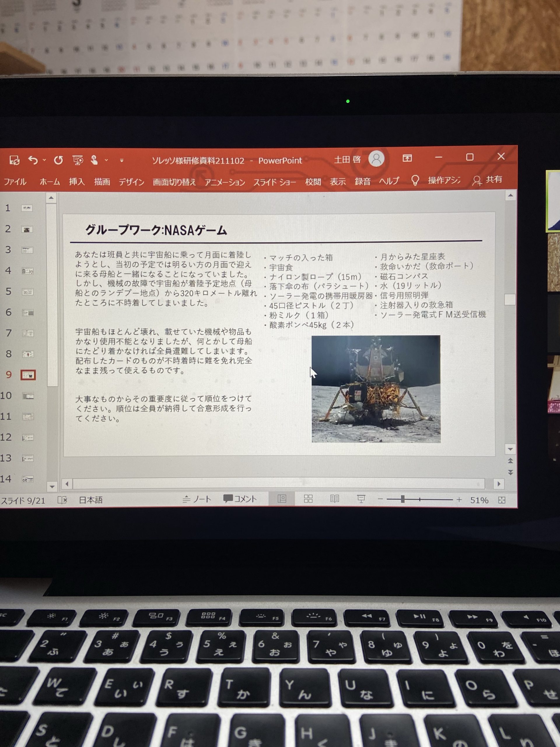
Task: Open ribbon display options icon
Action: tap(407, 158)
